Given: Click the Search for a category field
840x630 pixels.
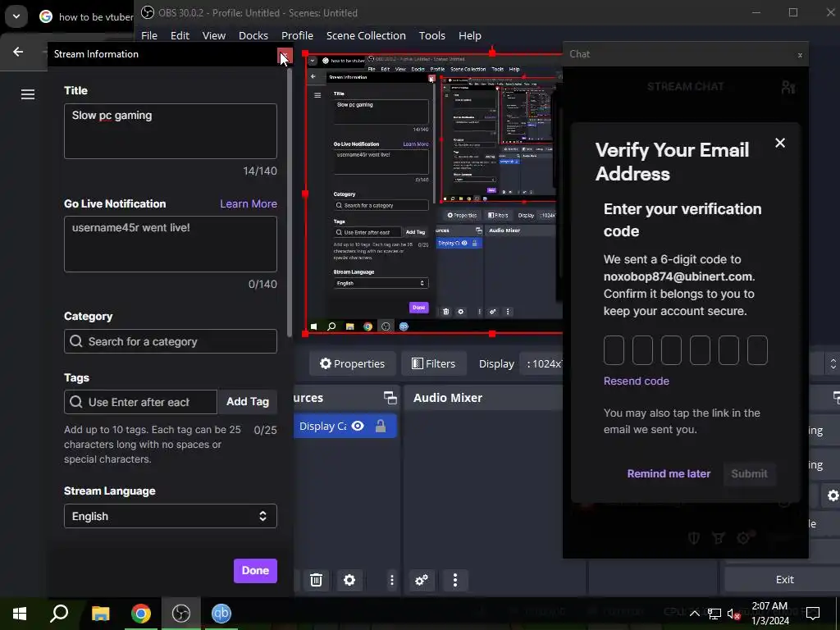Looking at the screenshot, I should 171,341.
